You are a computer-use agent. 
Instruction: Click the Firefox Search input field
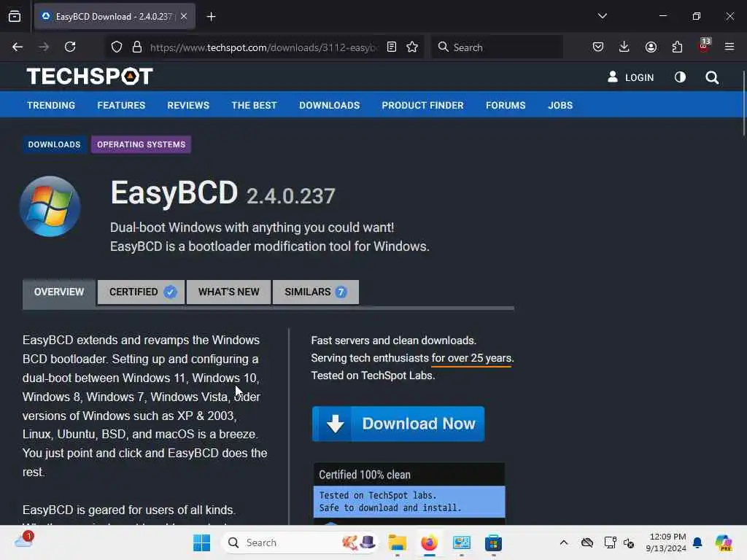[x=497, y=47]
